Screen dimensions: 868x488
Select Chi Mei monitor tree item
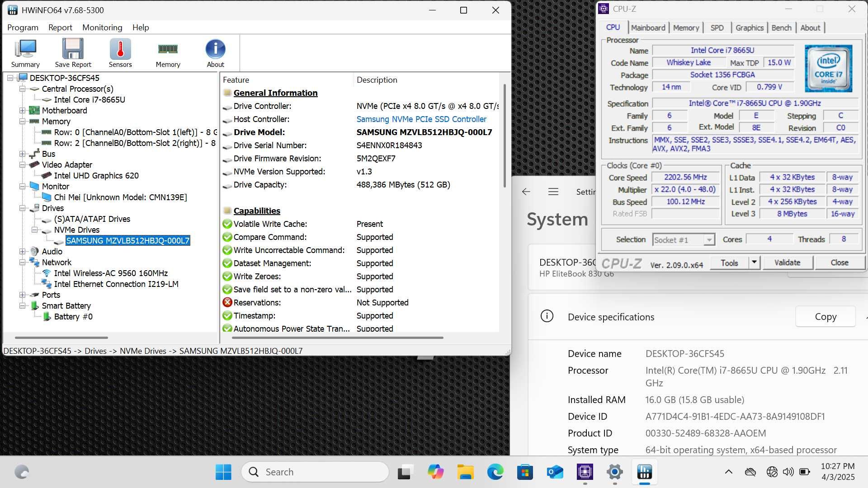[x=120, y=197]
